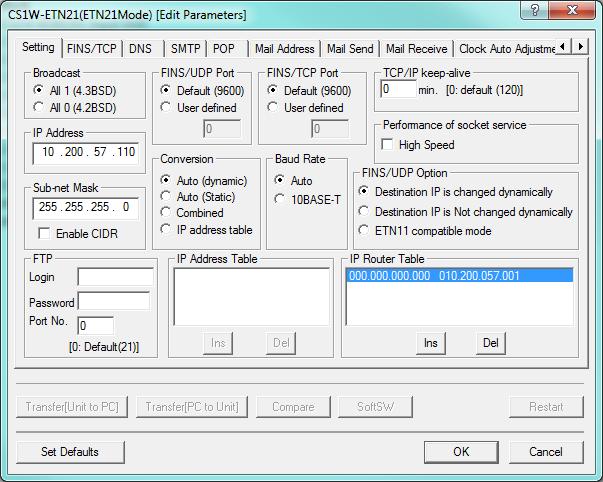Open the SMTP tab
The width and height of the screenshot is (603, 482).
click(x=186, y=49)
